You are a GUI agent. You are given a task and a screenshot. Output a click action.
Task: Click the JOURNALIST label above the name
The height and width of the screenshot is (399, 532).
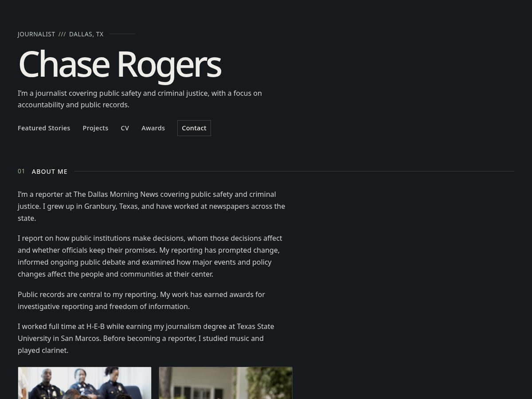[36, 34]
